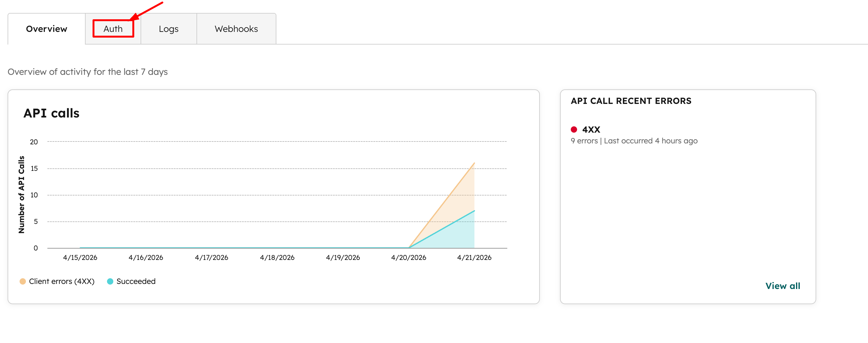This screenshot has height=343, width=868.
Task: Toggle the Succeeded legend dot
Action: click(x=110, y=281)
